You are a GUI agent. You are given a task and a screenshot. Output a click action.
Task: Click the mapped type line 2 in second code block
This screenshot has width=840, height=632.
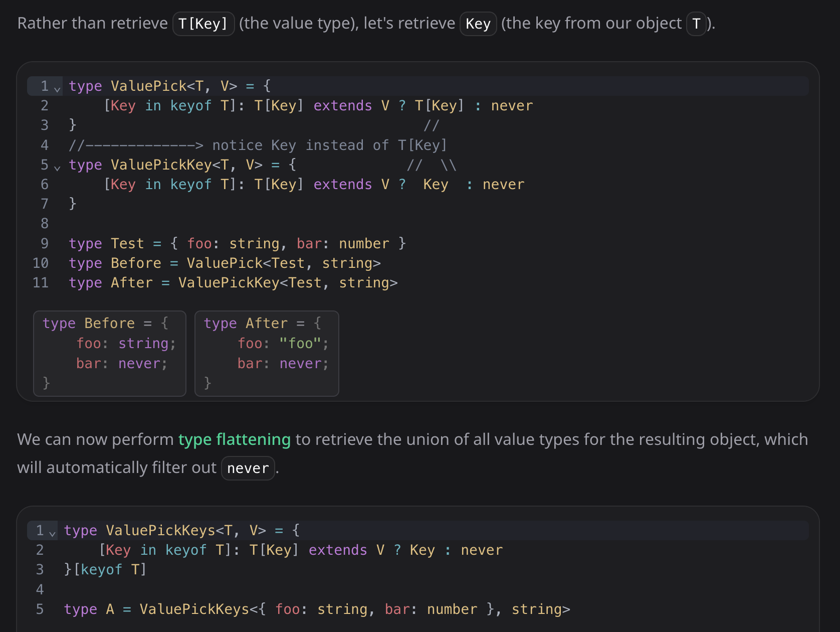point(301,550)
